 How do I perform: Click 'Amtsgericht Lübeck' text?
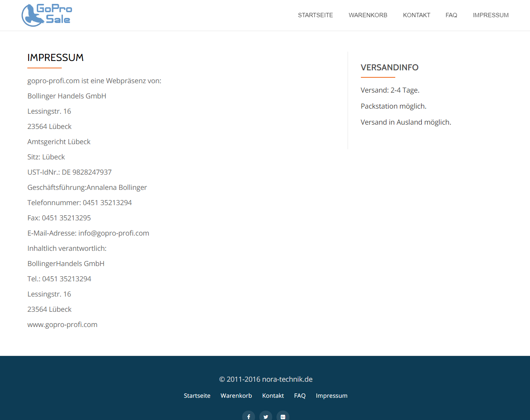pos(59,142)
